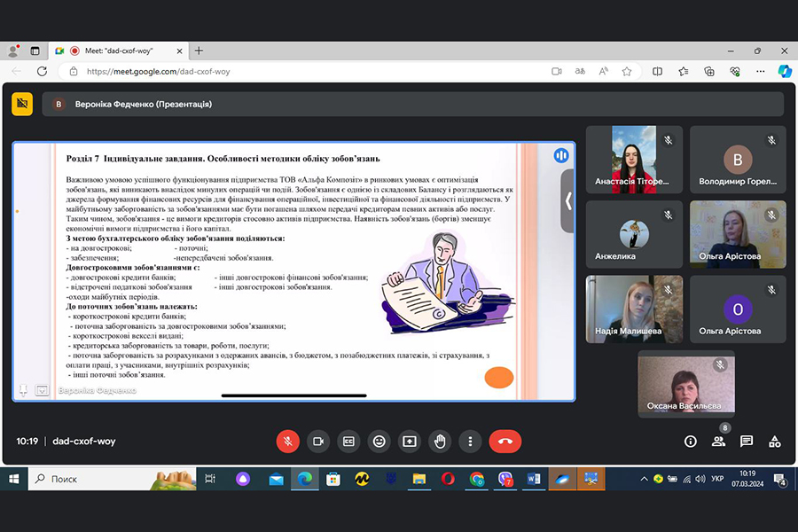Screen dimensions: 798x532
Task: Expand the hidden system tray icons
Action: coord(644,479)
